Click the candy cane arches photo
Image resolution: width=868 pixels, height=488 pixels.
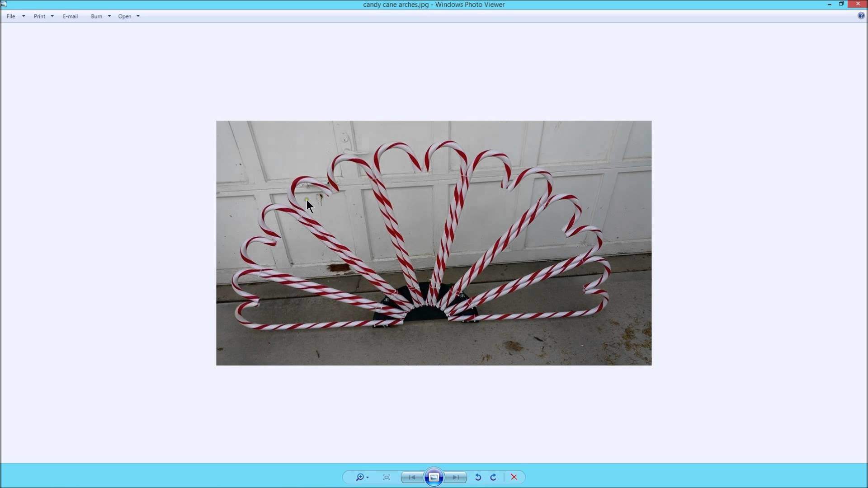434,243
